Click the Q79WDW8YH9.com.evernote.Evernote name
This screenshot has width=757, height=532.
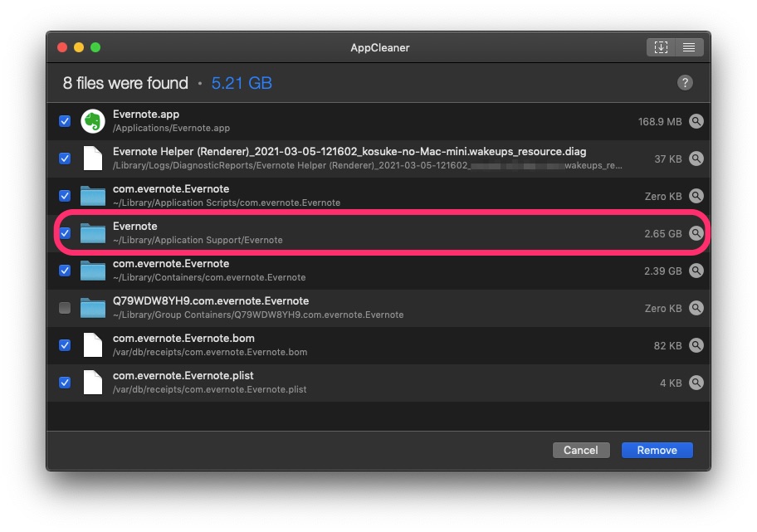click(211, 301)
